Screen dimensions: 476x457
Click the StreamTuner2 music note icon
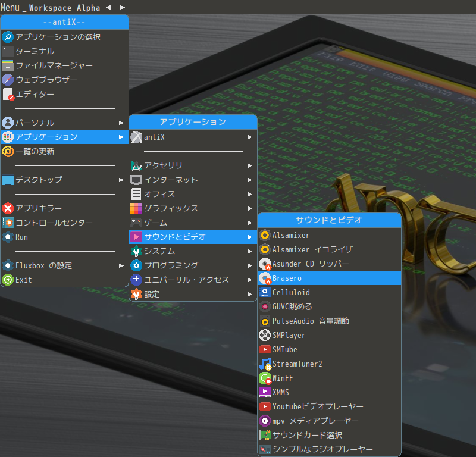265,364
